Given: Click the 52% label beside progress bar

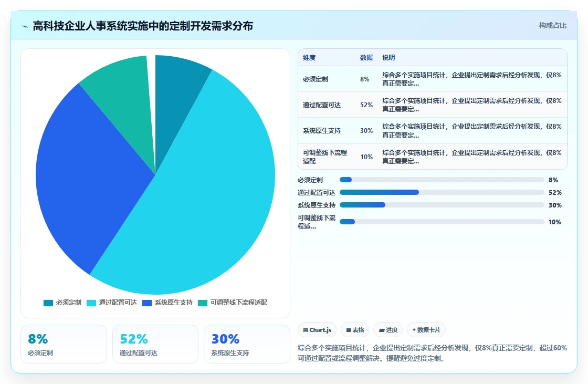Looking at the screenshot, I should click(x=555, y=193).
